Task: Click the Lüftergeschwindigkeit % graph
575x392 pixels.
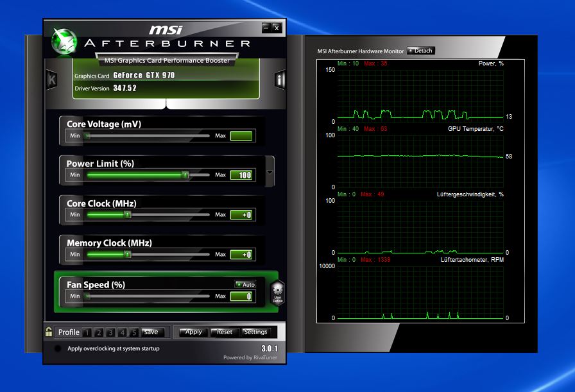Action: (x=420, y=226)
